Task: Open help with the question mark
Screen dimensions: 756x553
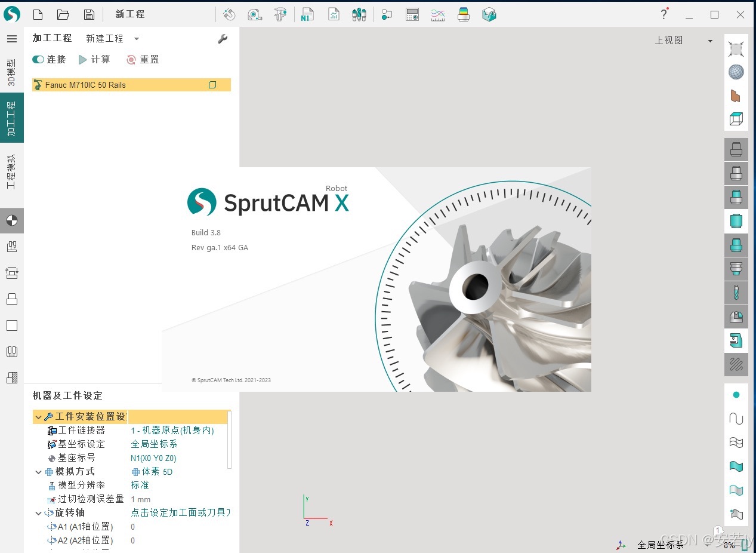Action: click(664, 14)
